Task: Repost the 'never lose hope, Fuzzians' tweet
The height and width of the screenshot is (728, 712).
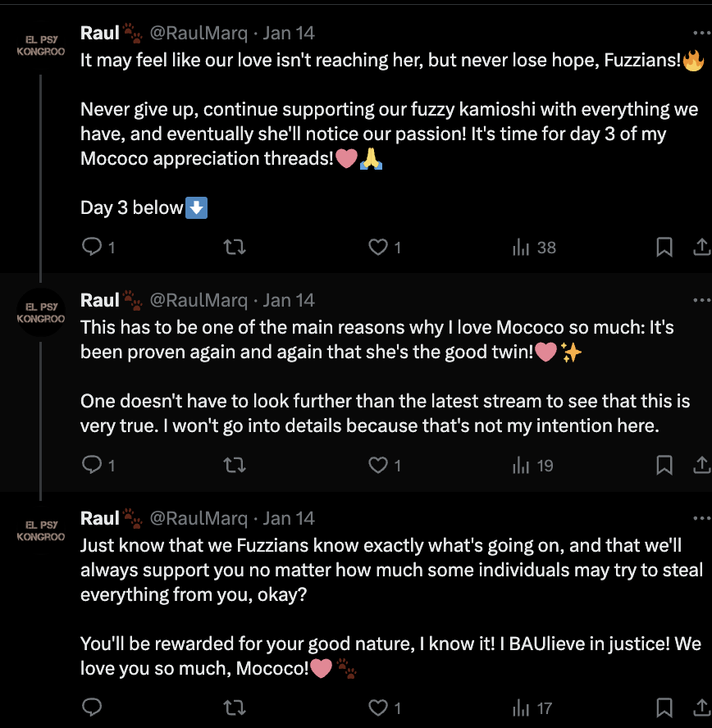Action: coord(235,247)
